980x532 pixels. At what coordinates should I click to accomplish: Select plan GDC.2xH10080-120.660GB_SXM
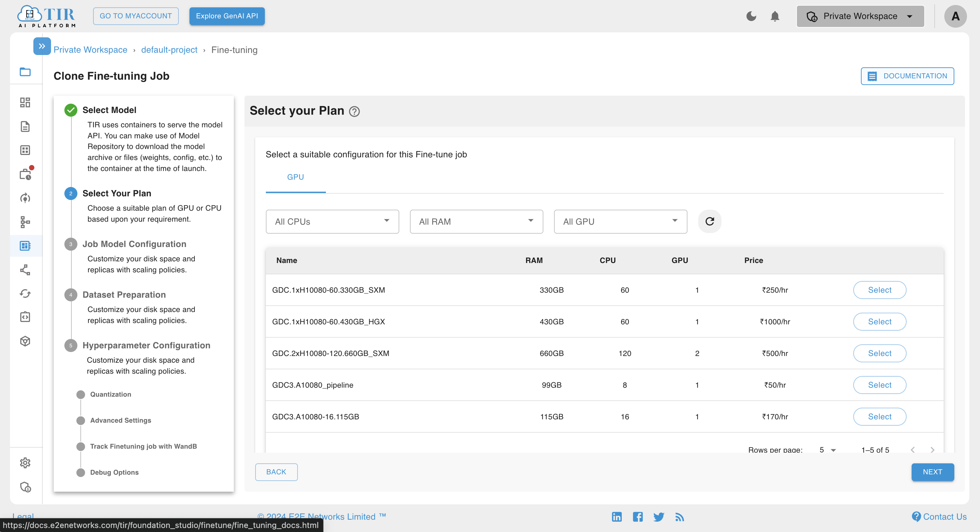click(880, 353)
